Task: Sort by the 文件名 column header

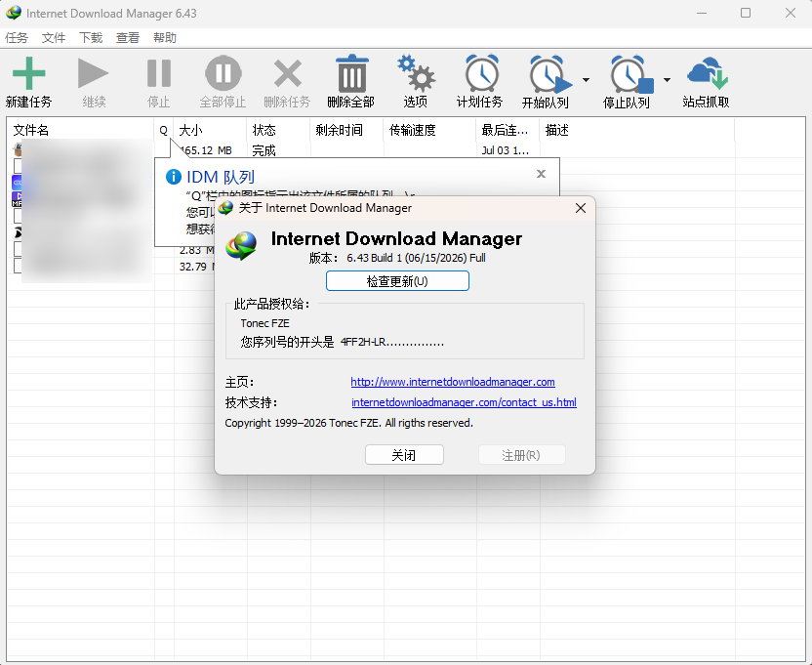Action: (x=81, y=130)
